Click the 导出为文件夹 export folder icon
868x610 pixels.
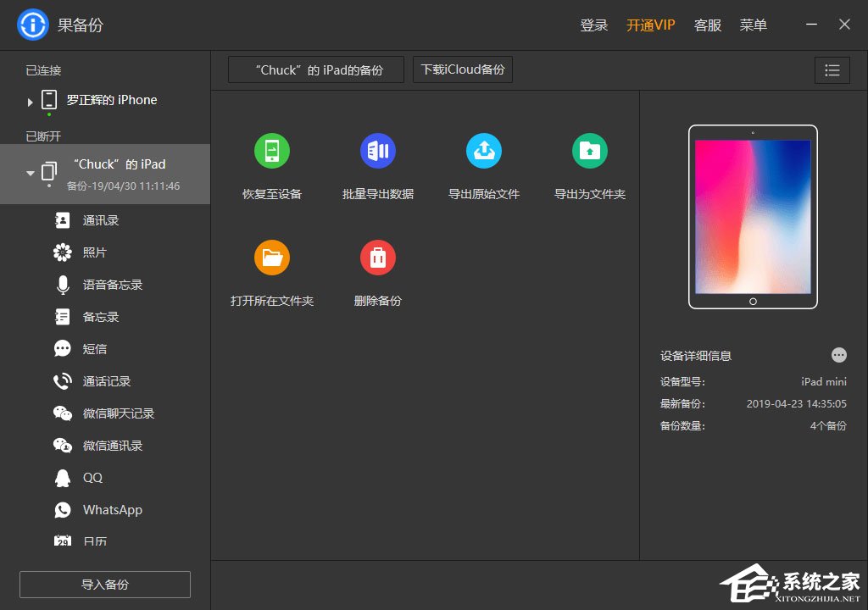point(590,150)
